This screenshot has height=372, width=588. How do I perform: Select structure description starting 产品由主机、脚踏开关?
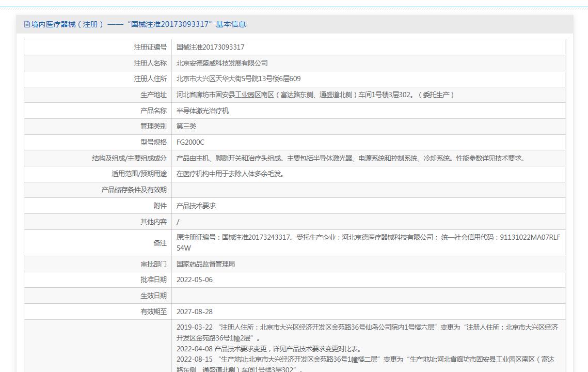(351, 159)
